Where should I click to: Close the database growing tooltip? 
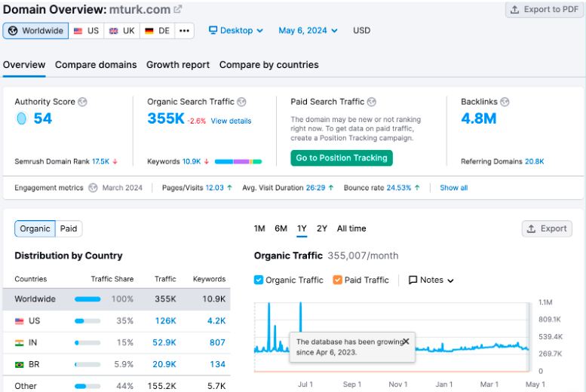pyautogui.click(x=407, y=341)
